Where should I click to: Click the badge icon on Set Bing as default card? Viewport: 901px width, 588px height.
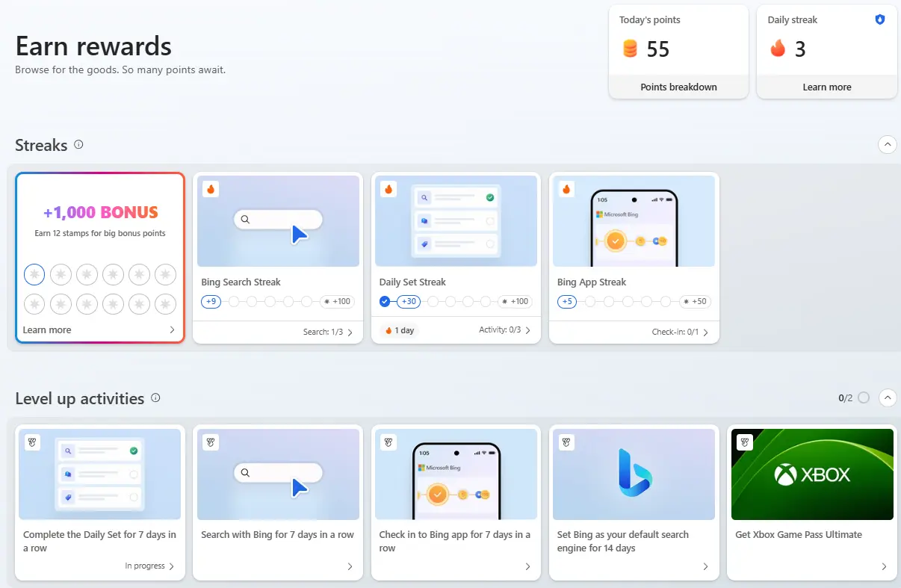click(566, 442)
